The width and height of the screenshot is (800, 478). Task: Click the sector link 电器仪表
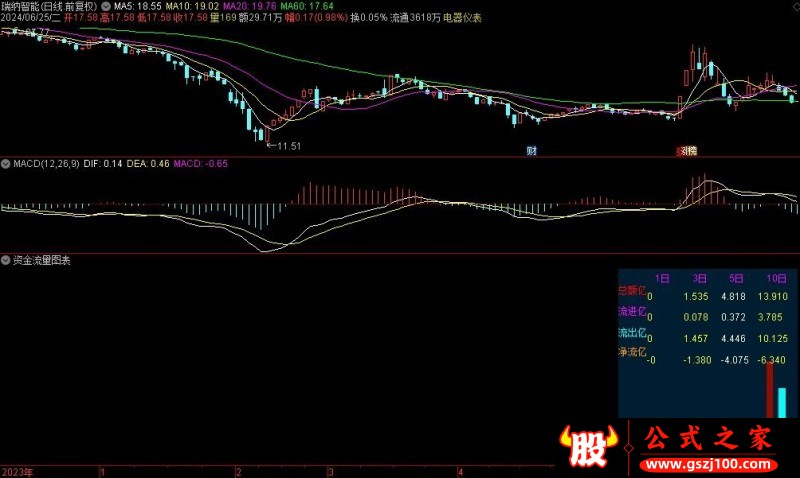click(462, 18)
